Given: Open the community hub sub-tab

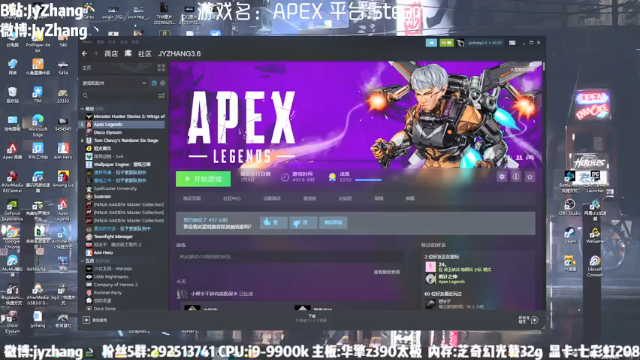Looking at the screenshot, I should pyautogui.click(x=231, y=198).
